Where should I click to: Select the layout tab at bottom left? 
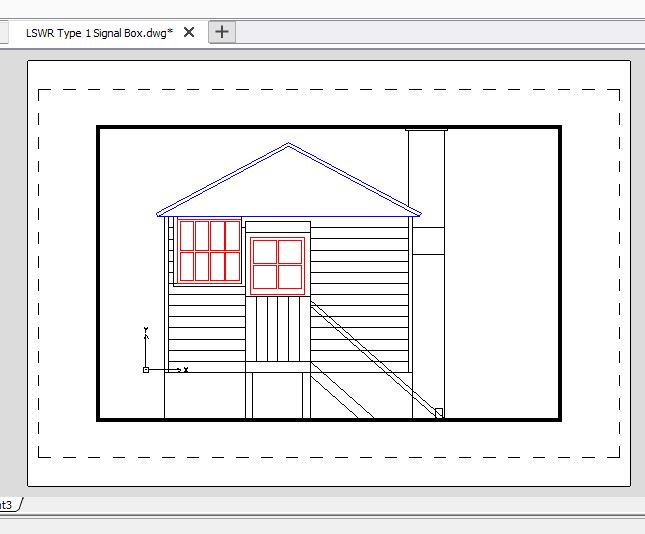click(8, 504)
